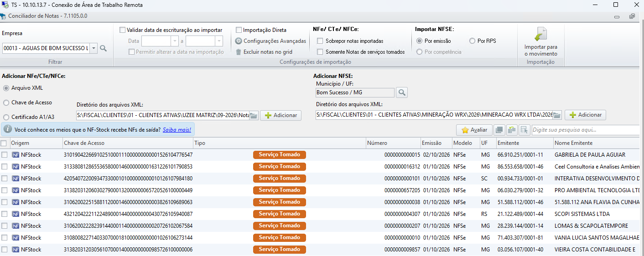644x256 pixels.
Task: Click Adicionar button for NFSE
Action: tap(586, 115)
